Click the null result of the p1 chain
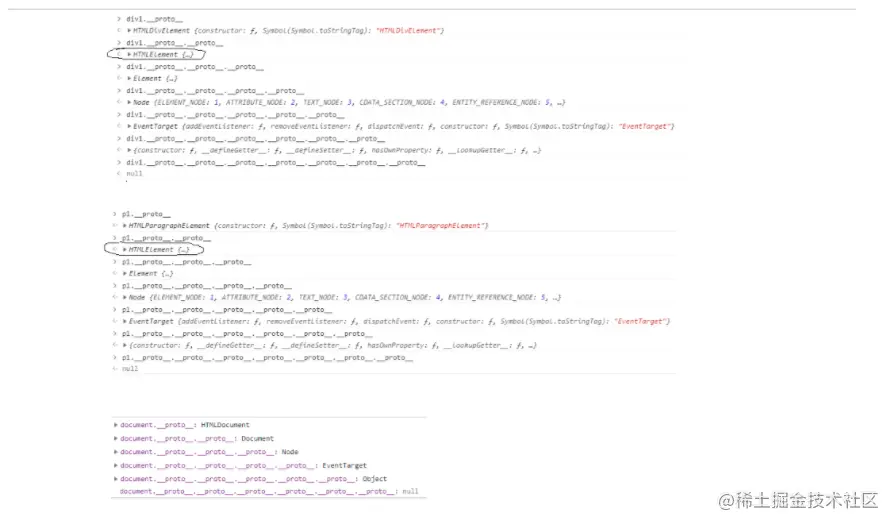 tap(130, 369)
